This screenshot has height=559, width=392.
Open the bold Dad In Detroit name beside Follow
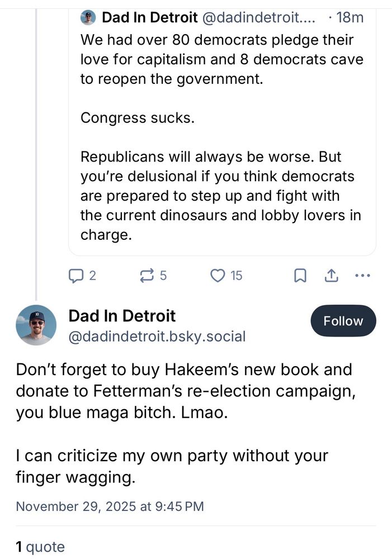[122, 316]
